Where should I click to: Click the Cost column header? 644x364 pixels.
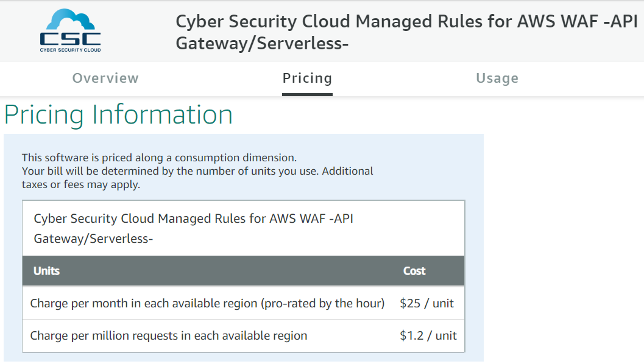pos(414,271)
